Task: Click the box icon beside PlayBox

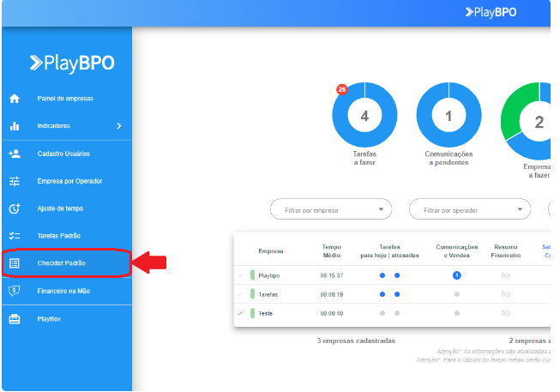Action: tap(15, 319)
